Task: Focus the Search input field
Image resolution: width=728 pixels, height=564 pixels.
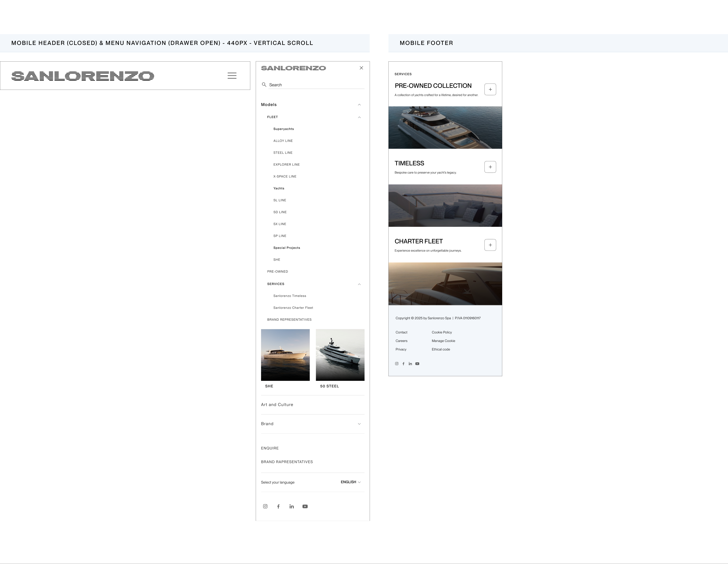Action: (x=316, y=85)
